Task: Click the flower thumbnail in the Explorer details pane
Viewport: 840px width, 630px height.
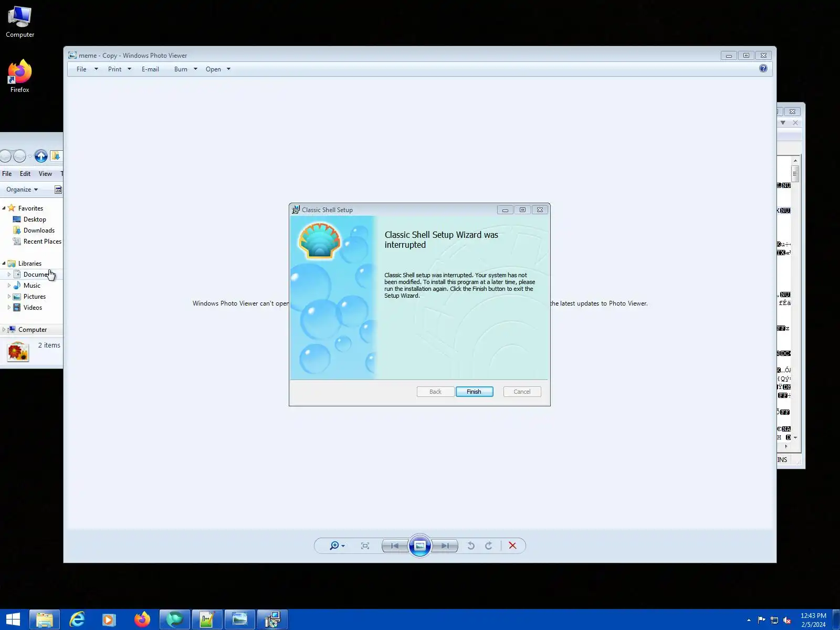Action: point(18,352)
